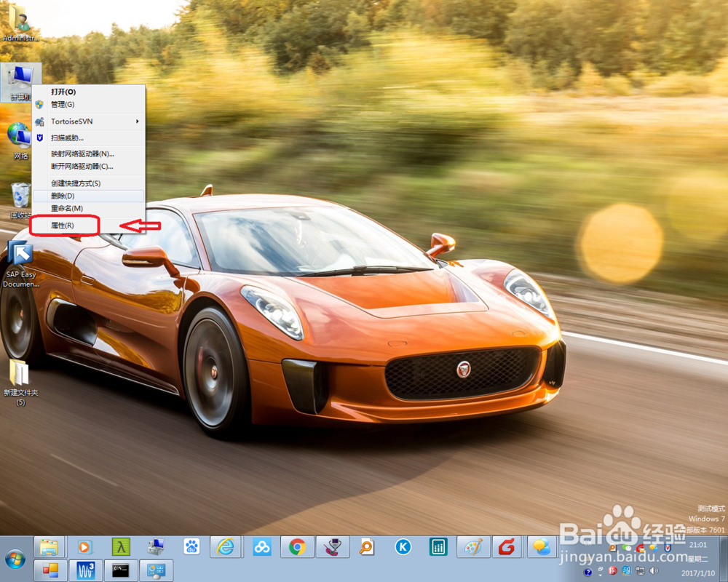Viewport: 728px width, 582px height.
Task: Open the colored squares taskbar icon
Action: (50, 570)
